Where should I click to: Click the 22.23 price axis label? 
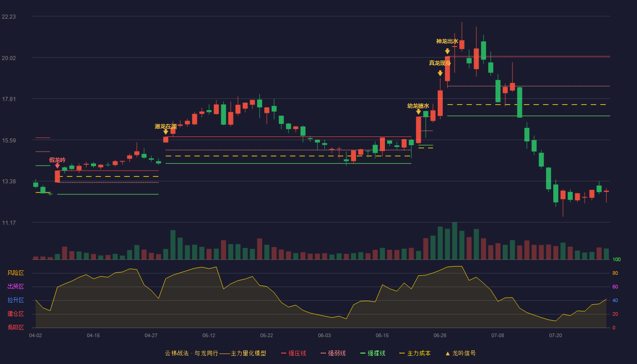click(x=9, y=16)
